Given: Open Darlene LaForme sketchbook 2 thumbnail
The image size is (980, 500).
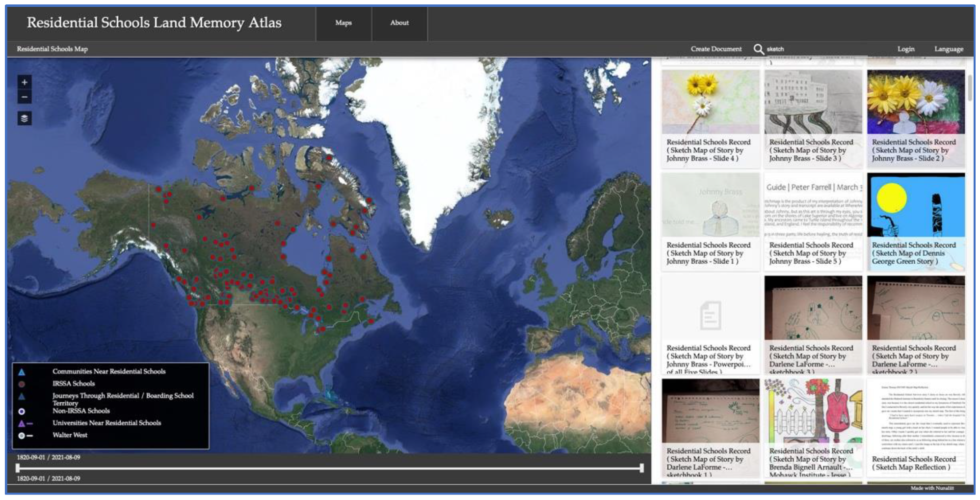Looking at the screenshot, I should click(x=916, y=325).
